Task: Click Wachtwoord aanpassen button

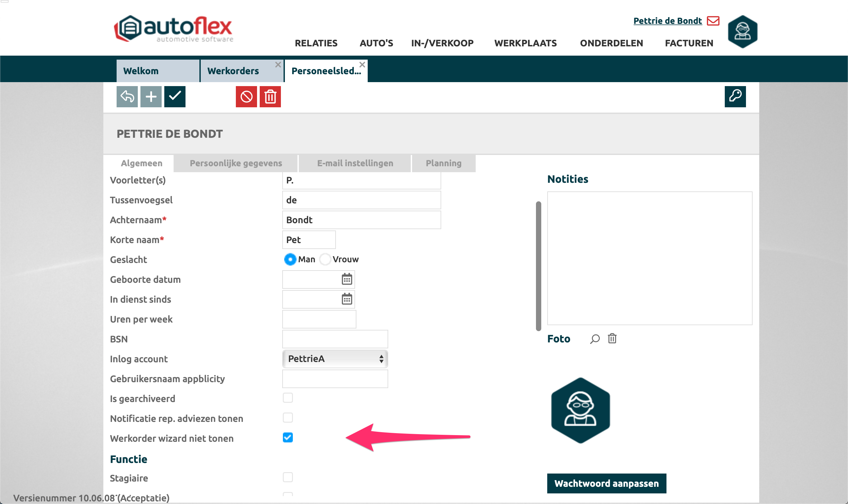Action: coord(607,483)
